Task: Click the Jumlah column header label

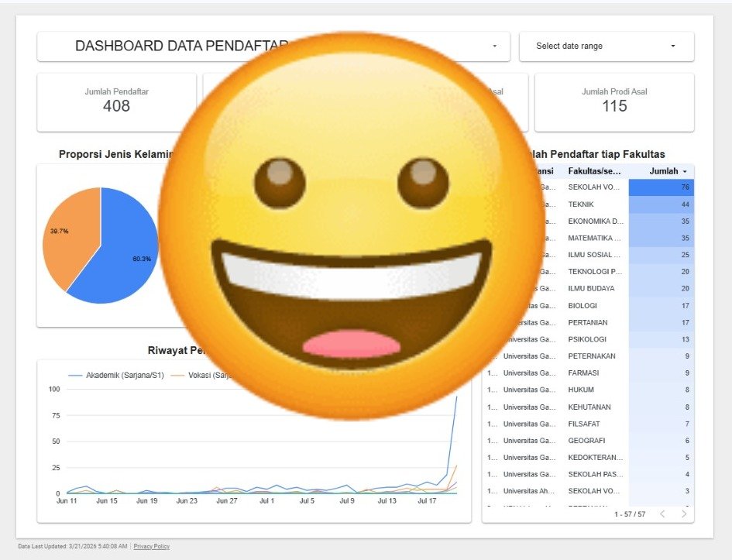Action: click(x=663, y=171)
